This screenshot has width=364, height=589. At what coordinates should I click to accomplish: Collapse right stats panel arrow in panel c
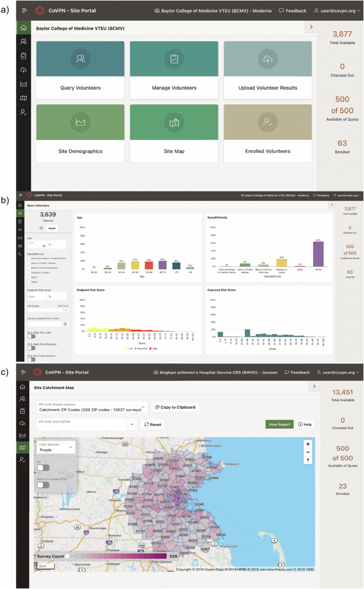[x=314, y=386]
